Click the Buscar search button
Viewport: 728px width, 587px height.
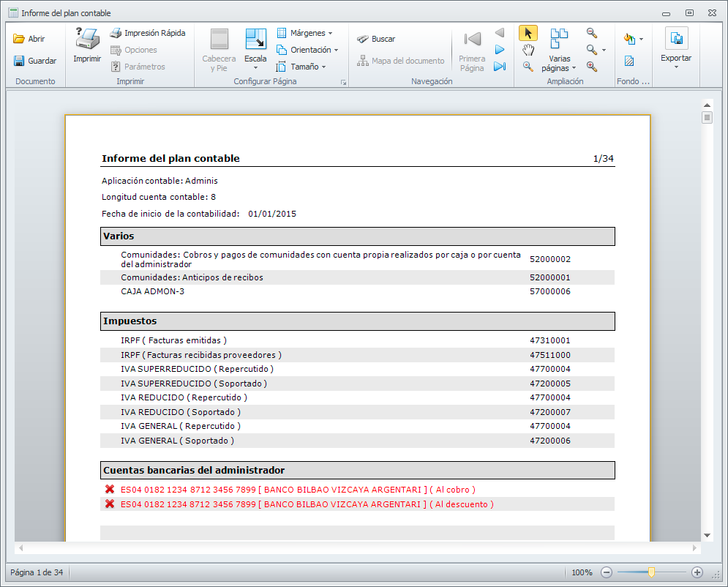376,39
